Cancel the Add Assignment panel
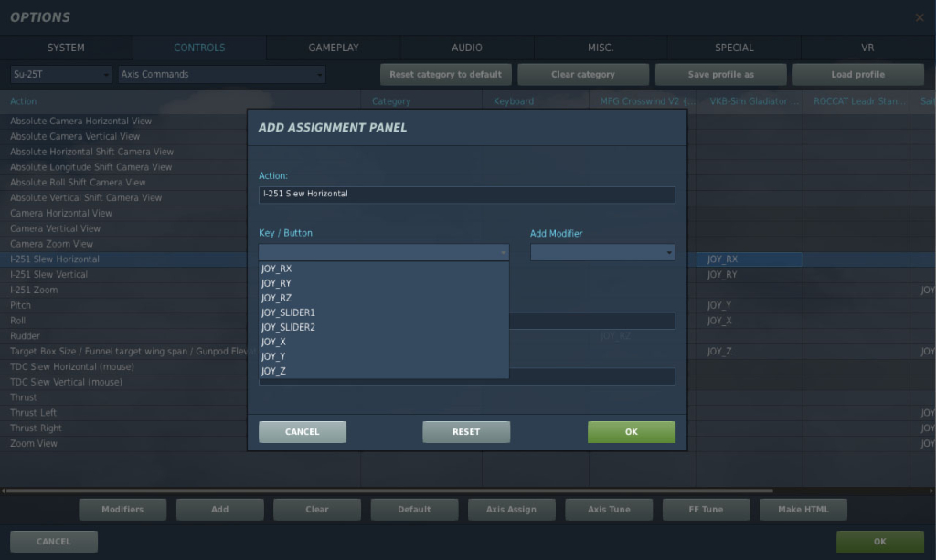This screenshot has height=560, width=936. [302, 432]
